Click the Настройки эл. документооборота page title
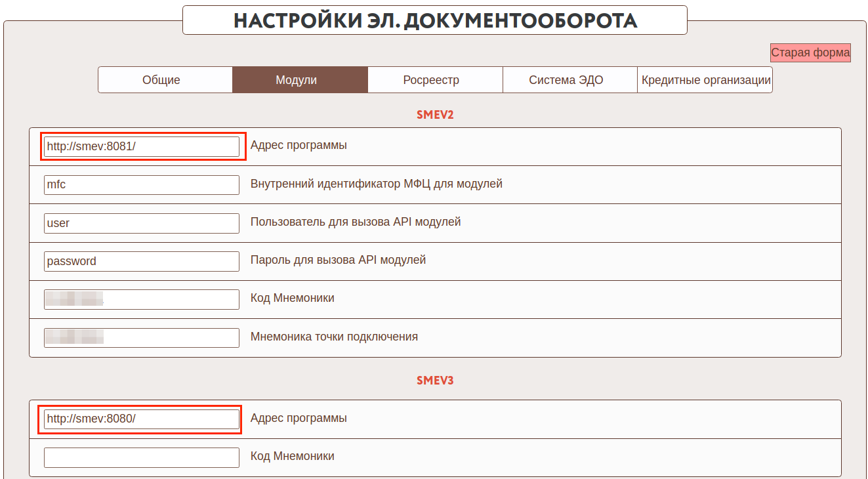 click(x=435, y=20)
